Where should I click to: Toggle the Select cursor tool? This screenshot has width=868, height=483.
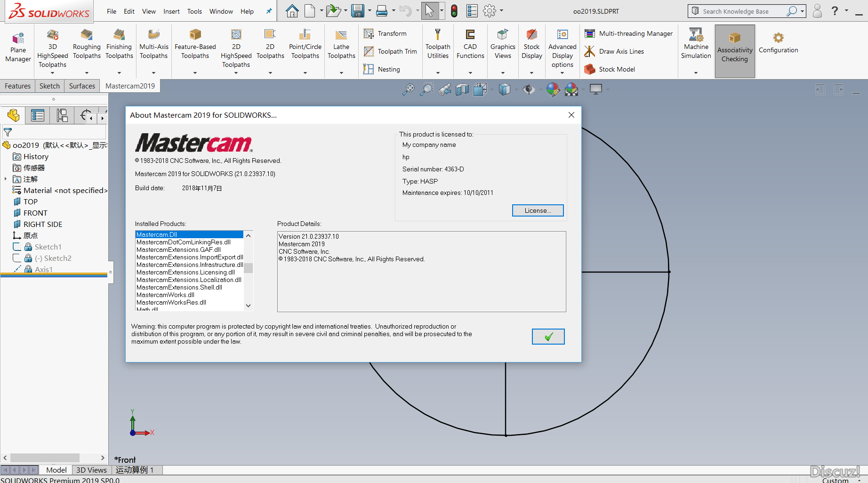coord(429,11)
